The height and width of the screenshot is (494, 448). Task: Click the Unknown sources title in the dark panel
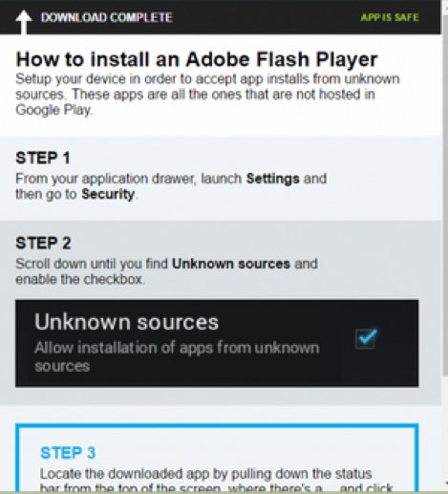127,322
